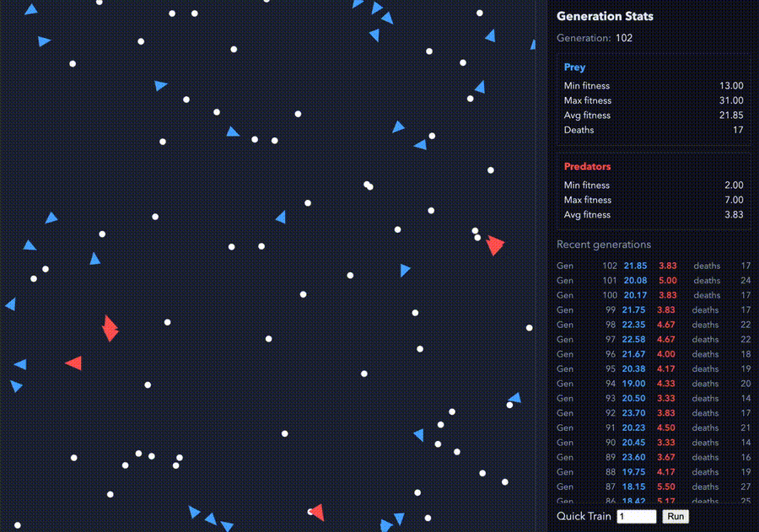Click the left-pointing red predator

click(x=73, y=363)
